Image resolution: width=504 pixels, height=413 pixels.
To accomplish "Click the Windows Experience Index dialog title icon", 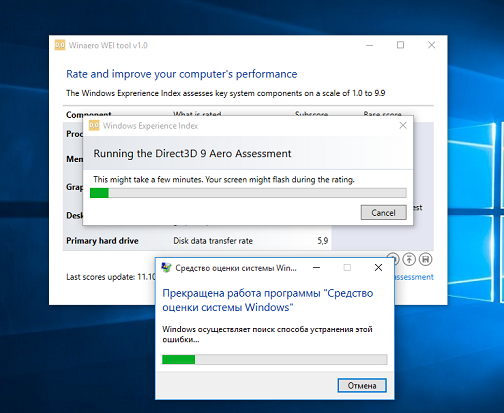I will 94,126.
